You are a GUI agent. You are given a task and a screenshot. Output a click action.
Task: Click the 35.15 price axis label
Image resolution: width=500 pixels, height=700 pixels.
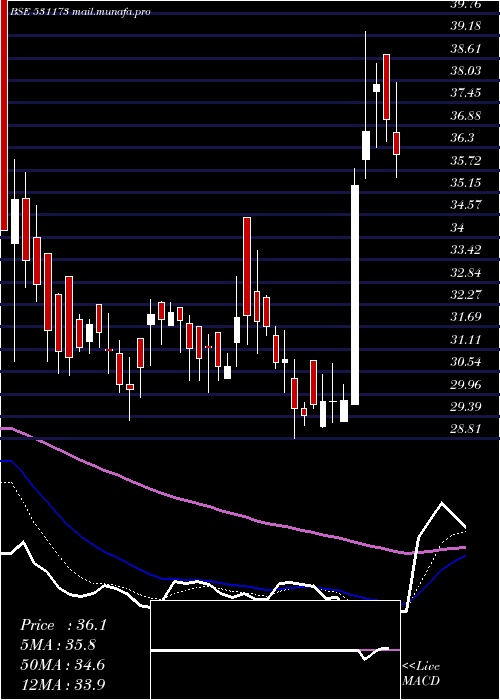[466, 183]
